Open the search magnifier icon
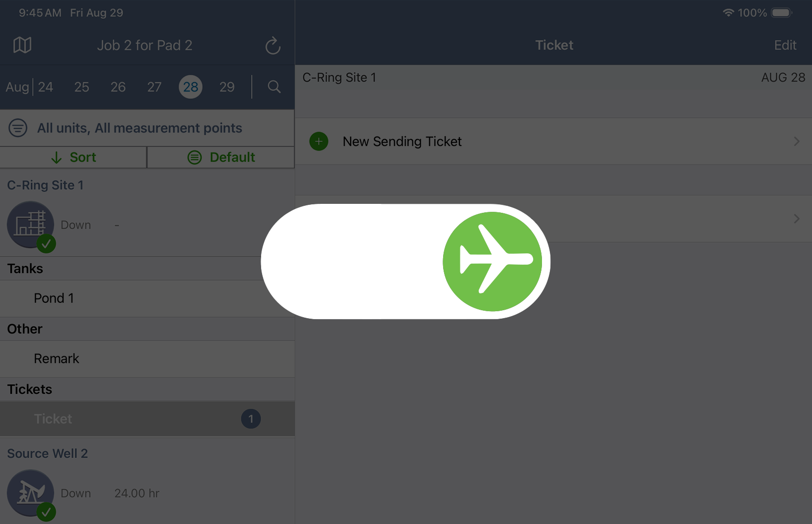 click(x=274, y=87)
